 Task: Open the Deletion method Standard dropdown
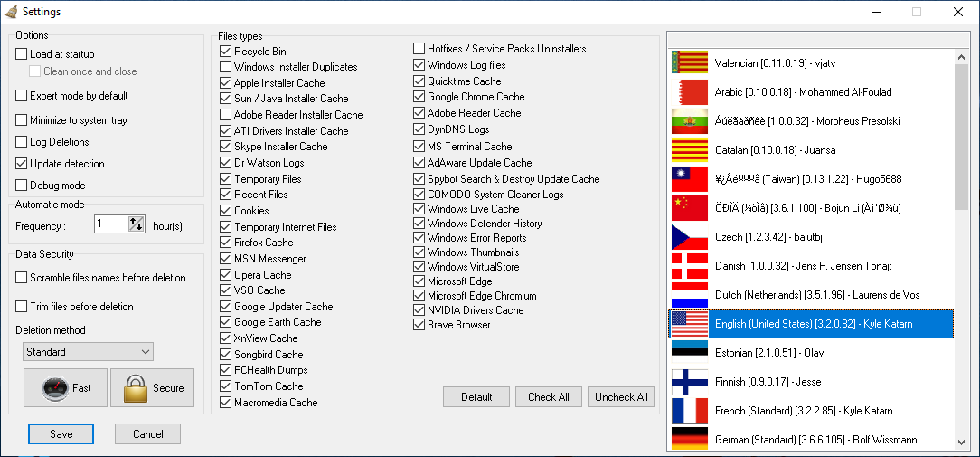pyautogui.click(x=88, y=352)
